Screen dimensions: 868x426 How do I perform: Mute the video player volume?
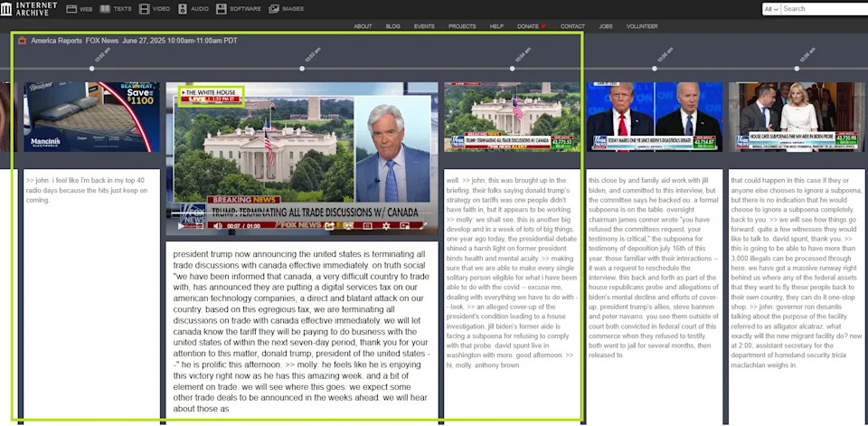click(x=218, y=226)
